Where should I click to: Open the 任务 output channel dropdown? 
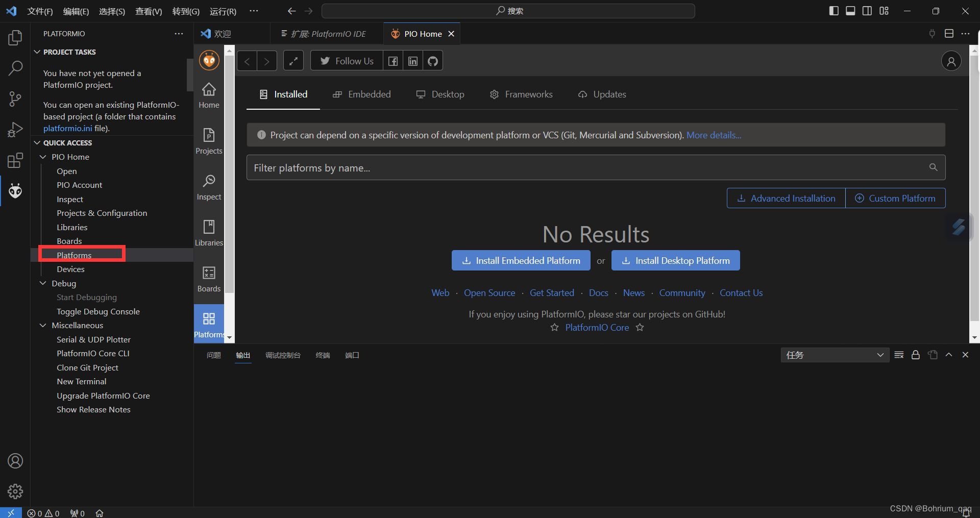click(x=835, y=355)
